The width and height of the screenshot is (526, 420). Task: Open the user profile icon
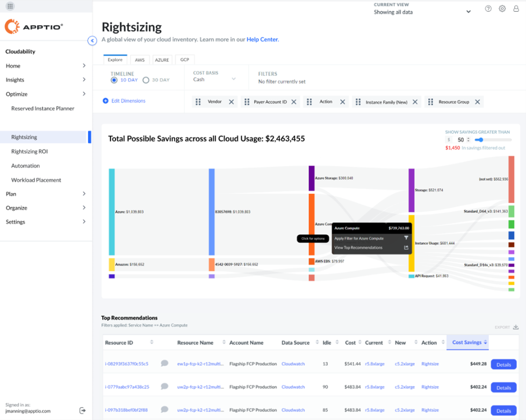click(x=516, y=9)
